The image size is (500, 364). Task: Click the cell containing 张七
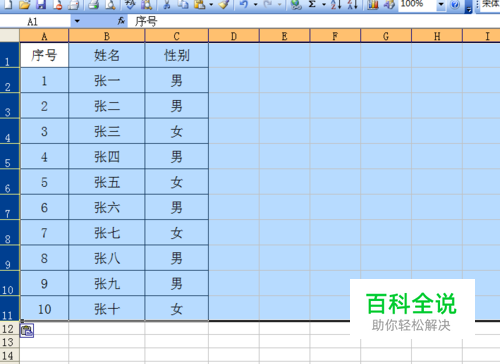(107, 233)
